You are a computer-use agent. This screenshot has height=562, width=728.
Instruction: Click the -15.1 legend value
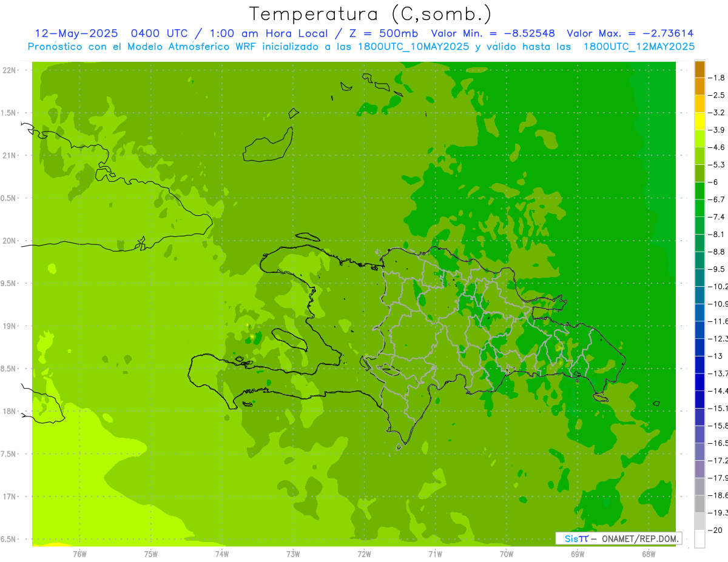point(719,408)
